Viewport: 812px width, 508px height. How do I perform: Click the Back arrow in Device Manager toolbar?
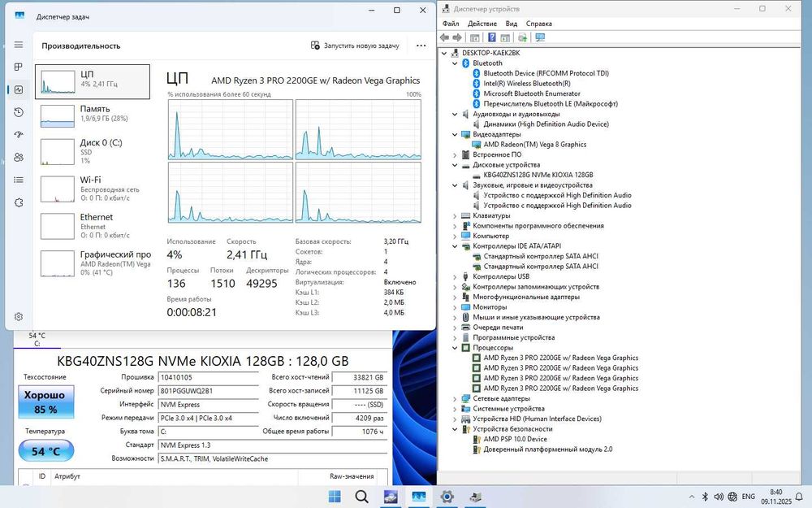tap(444, 37)
